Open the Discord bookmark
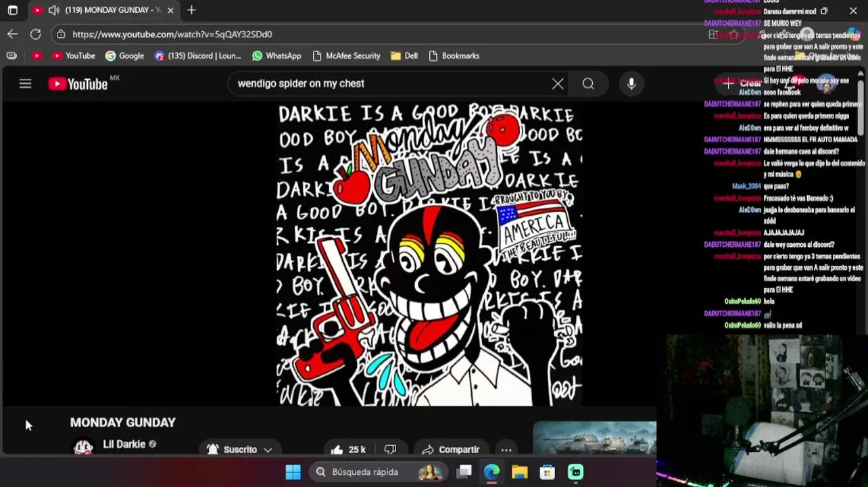This screenshot has height=487, width=868. point(197,55)
